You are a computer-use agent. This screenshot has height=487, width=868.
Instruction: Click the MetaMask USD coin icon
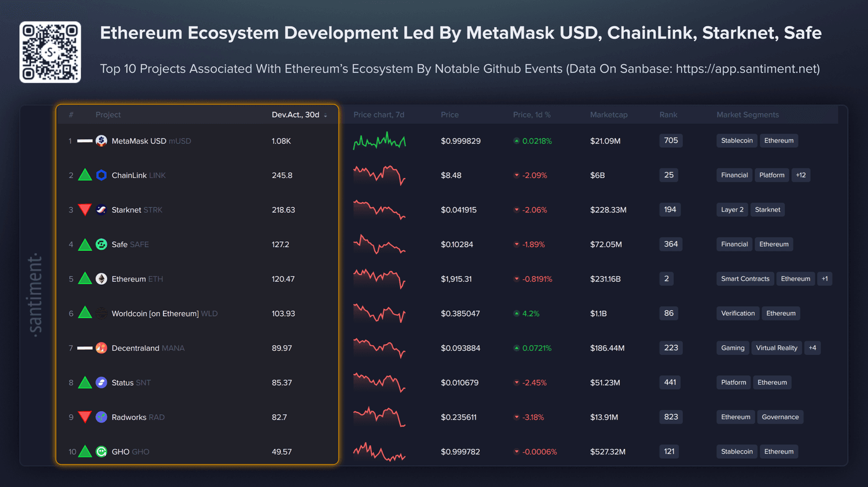coord(101,141)
